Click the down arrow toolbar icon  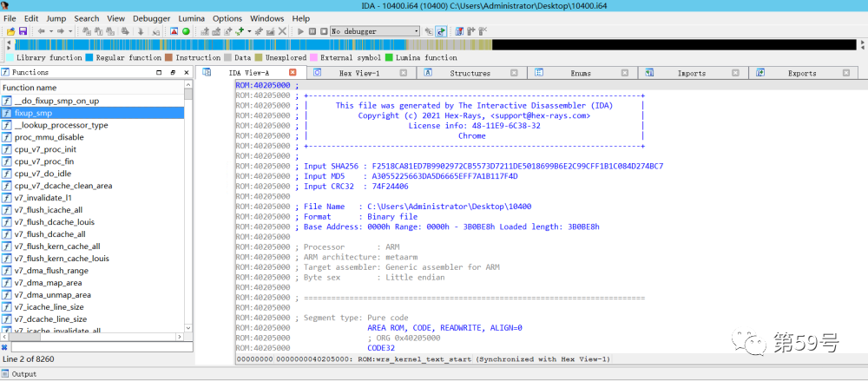click(141, 31)
